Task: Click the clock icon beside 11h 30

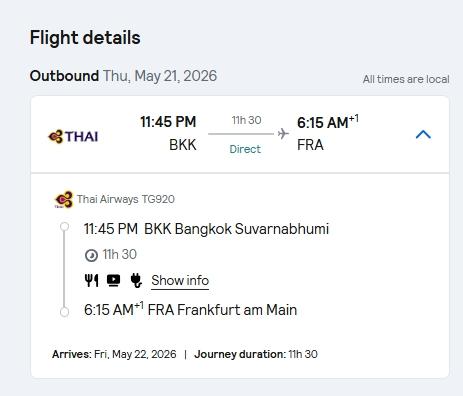Action: click(91, 256)
